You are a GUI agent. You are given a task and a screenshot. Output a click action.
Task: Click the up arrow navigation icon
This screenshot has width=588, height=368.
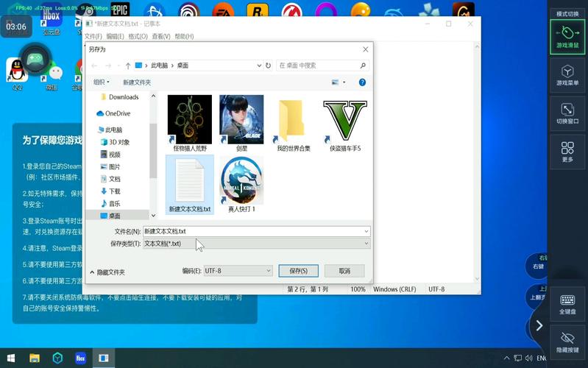coord(128,66)
